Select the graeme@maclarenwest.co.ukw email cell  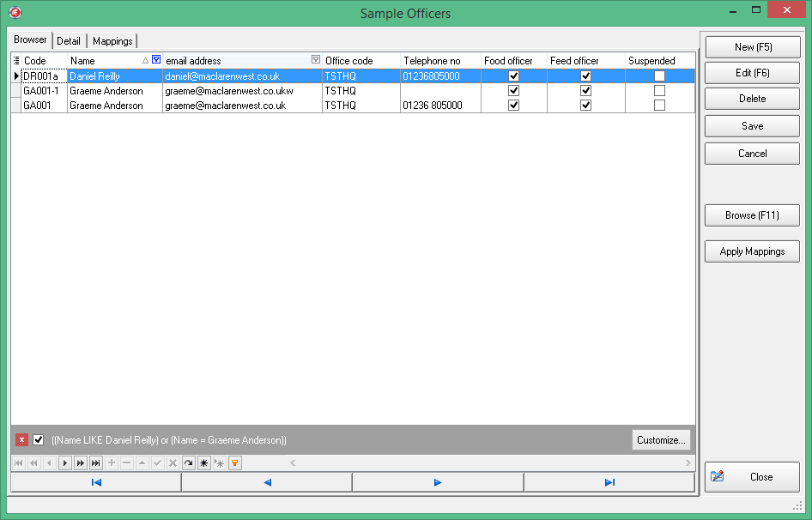[x=242, y=91]
